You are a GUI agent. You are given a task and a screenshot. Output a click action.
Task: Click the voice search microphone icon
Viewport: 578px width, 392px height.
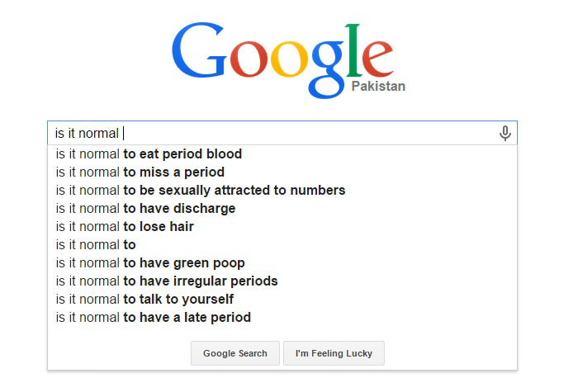(505, 133)
